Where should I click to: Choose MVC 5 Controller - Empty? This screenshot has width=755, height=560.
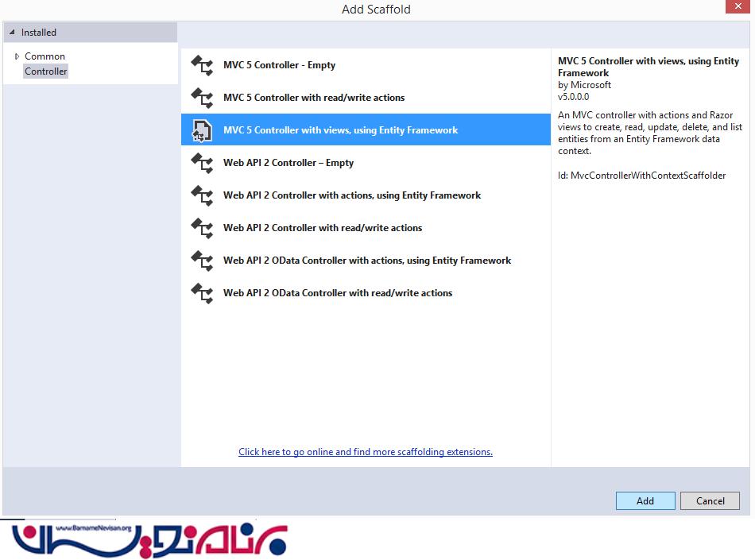(x=366, y=65)
